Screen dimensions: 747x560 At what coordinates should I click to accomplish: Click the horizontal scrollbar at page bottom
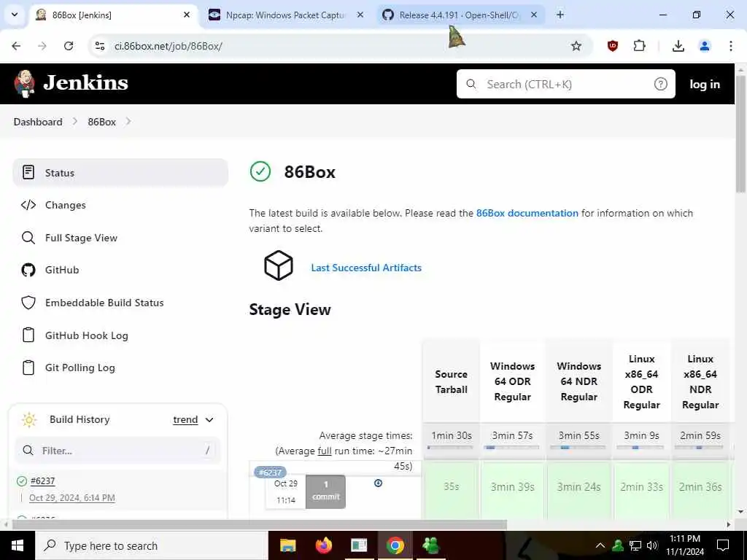click(259, 525)
